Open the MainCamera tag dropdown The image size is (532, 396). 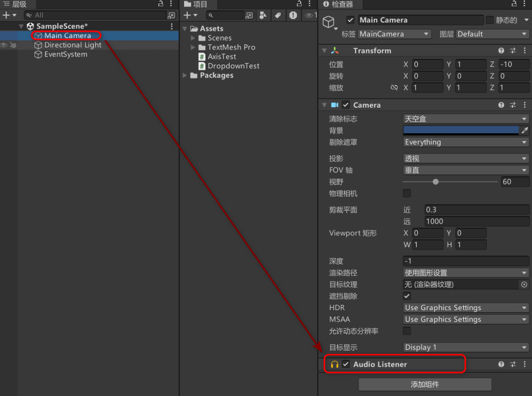point(394,34)
